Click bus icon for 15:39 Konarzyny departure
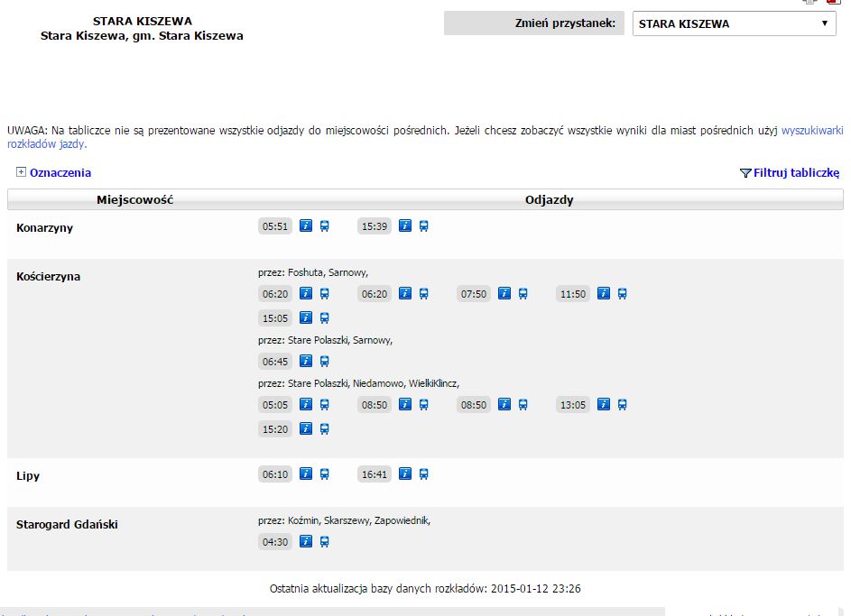This screenshot has width=851, height=616. point(423,226)
